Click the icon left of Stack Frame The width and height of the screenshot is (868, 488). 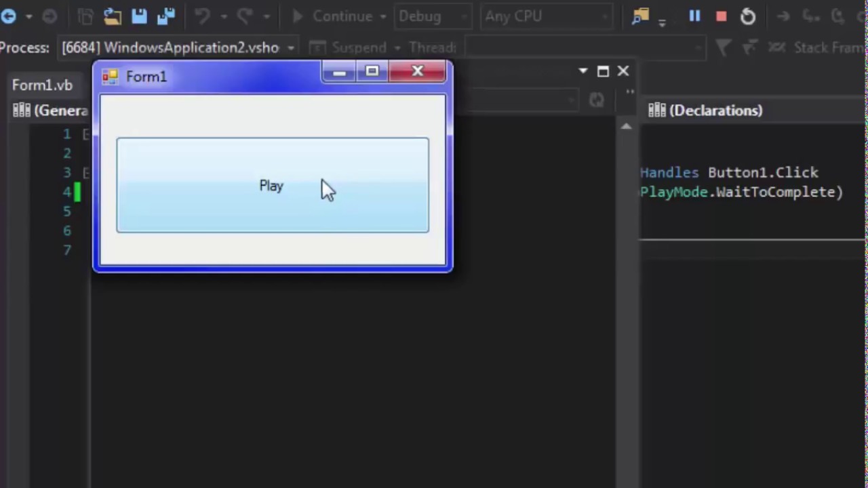(777, 47)
